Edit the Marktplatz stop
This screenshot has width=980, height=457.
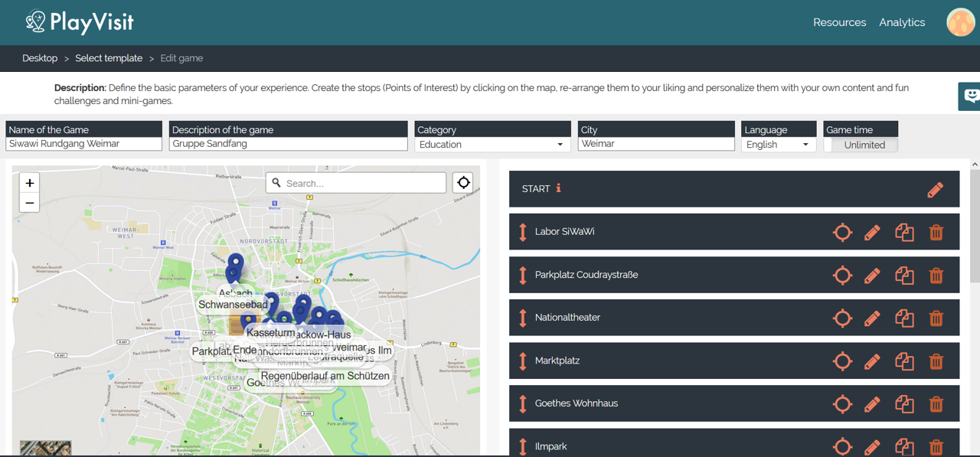872,361
